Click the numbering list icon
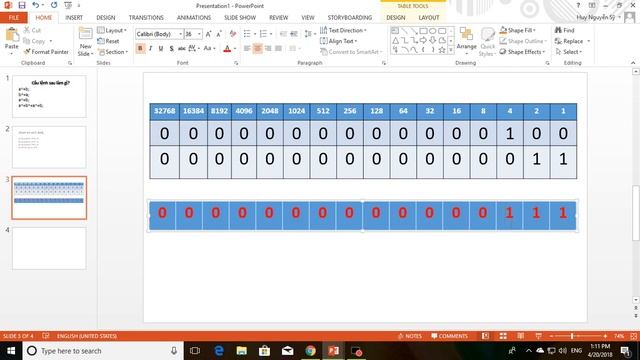This screenshot has width=640, height=360. pyautogui.click(x=263, y=34)
